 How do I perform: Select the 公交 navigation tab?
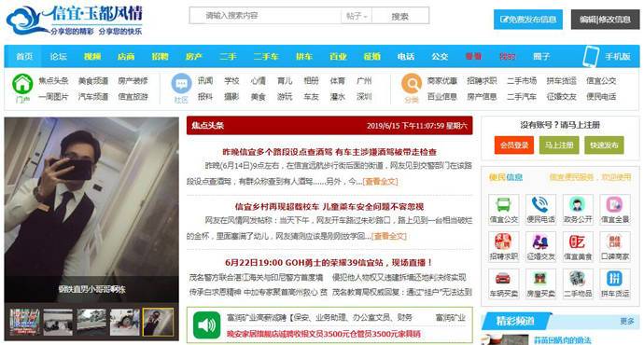440,57
